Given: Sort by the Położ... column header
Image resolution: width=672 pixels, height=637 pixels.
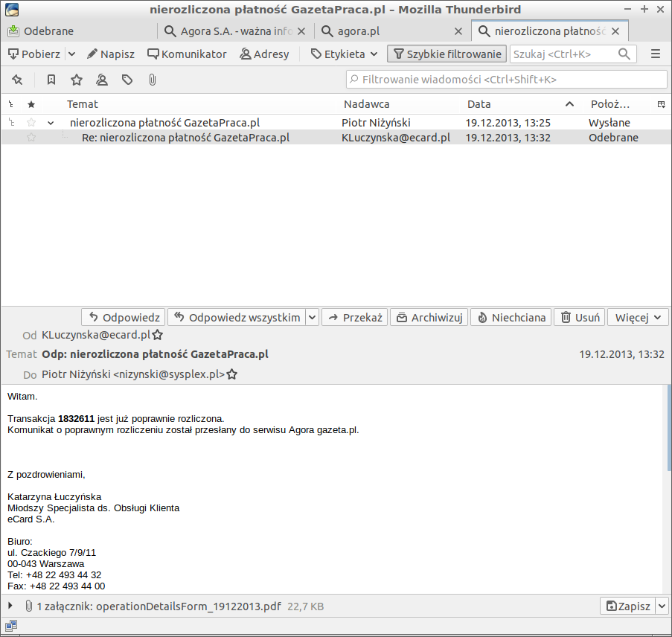Looking at the screenshot, I should (609, 104).
